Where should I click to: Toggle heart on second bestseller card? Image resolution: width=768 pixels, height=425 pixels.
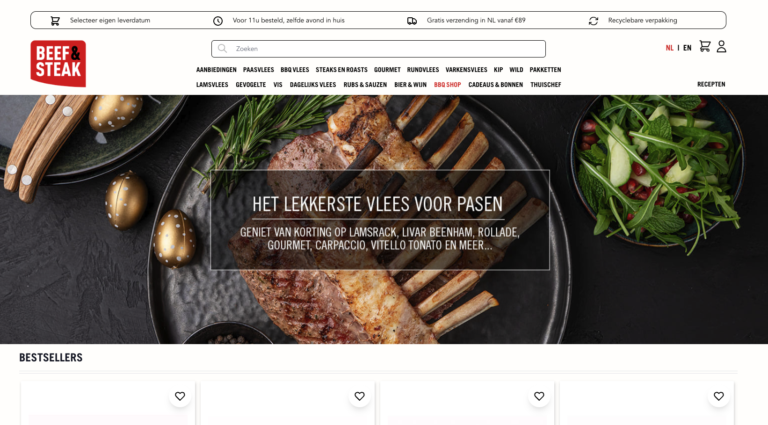point(360,396)
